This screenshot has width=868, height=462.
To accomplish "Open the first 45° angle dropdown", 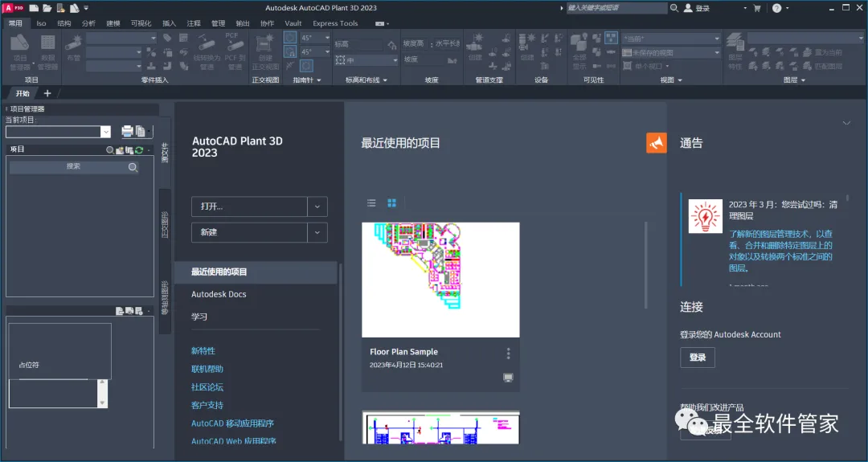I will pos(327,38).
